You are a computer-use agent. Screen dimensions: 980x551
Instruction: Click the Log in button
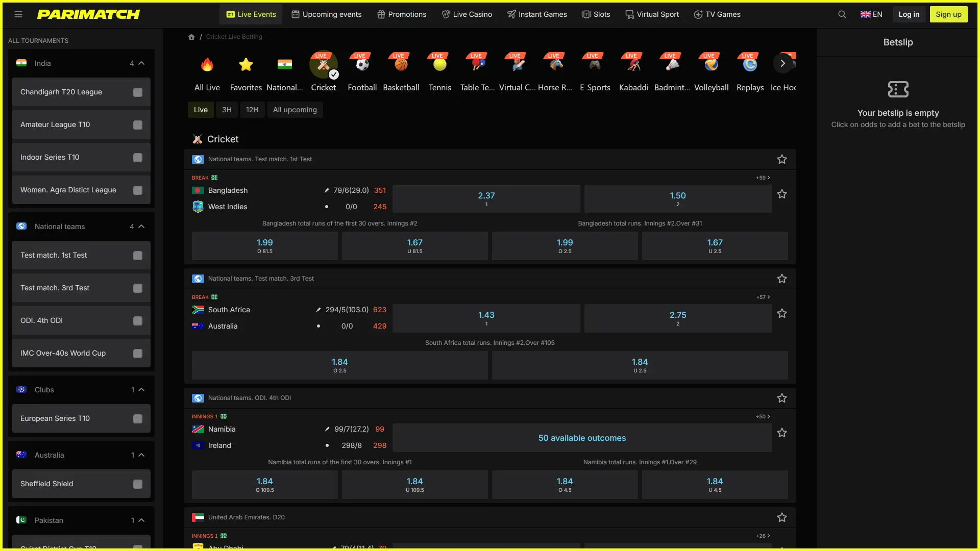click(x=909, y=14)
